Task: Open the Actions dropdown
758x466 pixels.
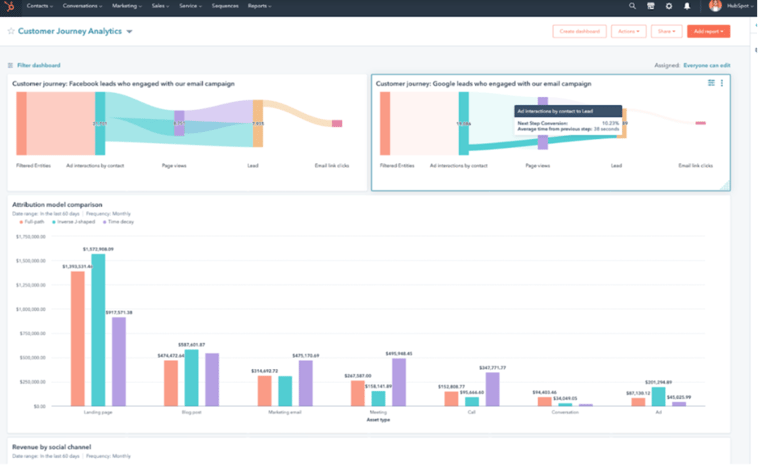Action: click(628, 32)
